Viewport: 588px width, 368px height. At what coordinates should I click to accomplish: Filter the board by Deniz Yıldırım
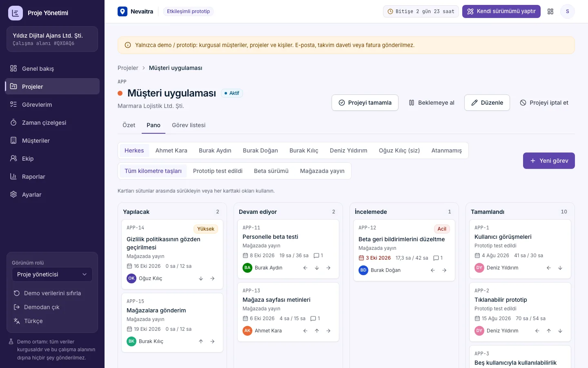(349, 150)
